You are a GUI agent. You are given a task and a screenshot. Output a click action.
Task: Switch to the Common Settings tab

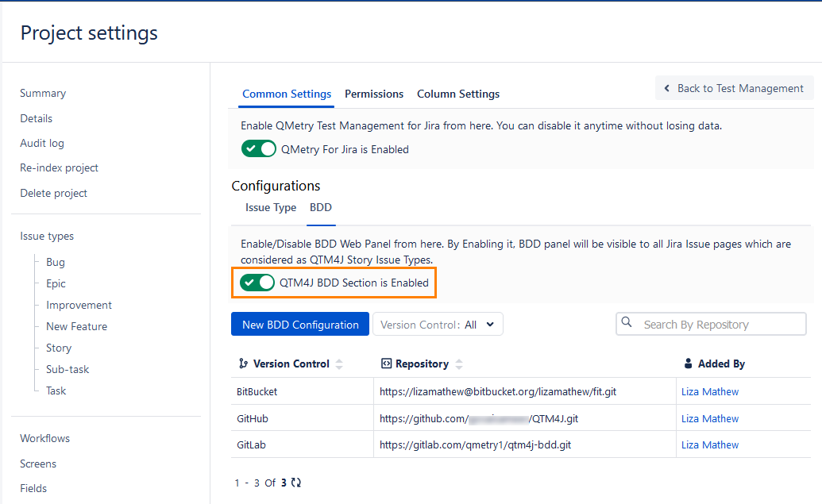click(x=286, y=94)
